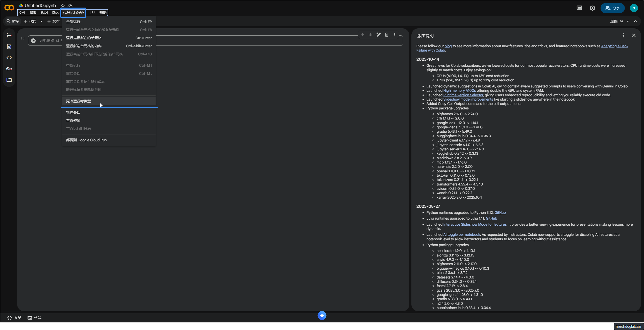
Task: Open the connect T4 dropdown arrow
Action: tap(628, 21)
